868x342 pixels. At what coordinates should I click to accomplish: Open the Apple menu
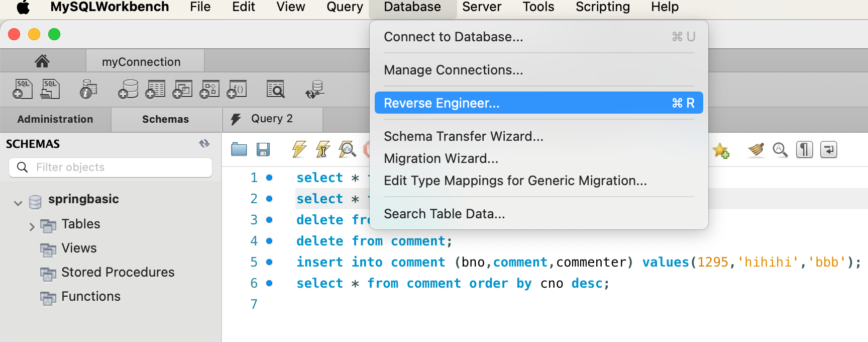click(x=23, y=7)
